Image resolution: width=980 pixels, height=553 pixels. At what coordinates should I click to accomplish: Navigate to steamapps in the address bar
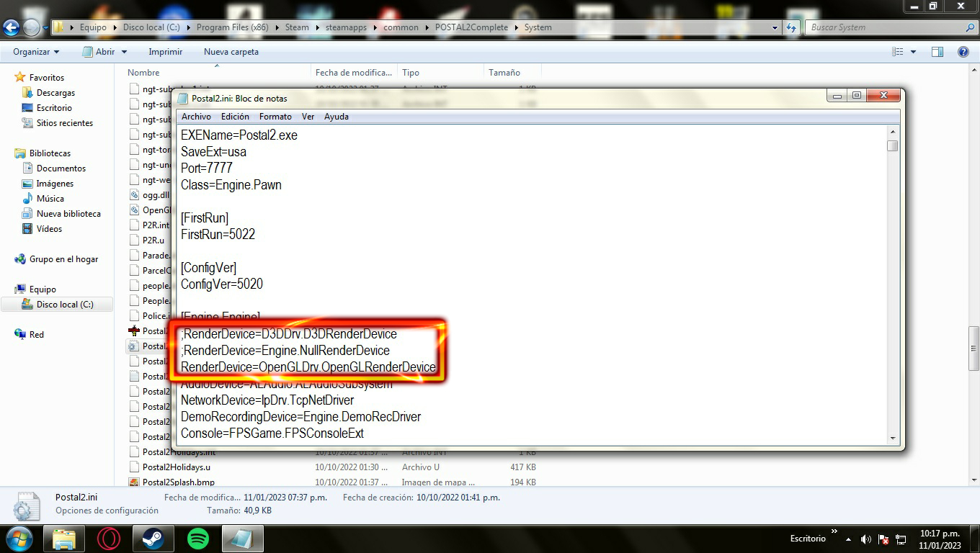[346, 27]
